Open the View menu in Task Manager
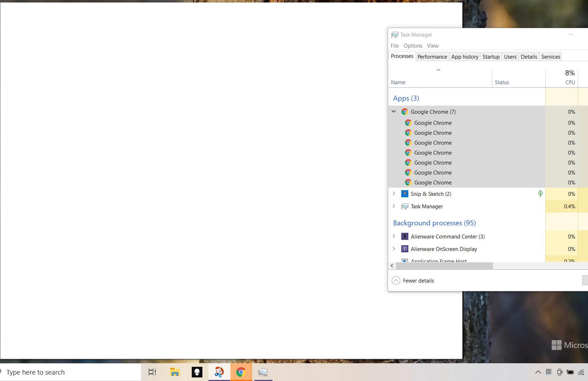Screen dimensions: 588x381 pyautogui.click(x=433, y=46)
